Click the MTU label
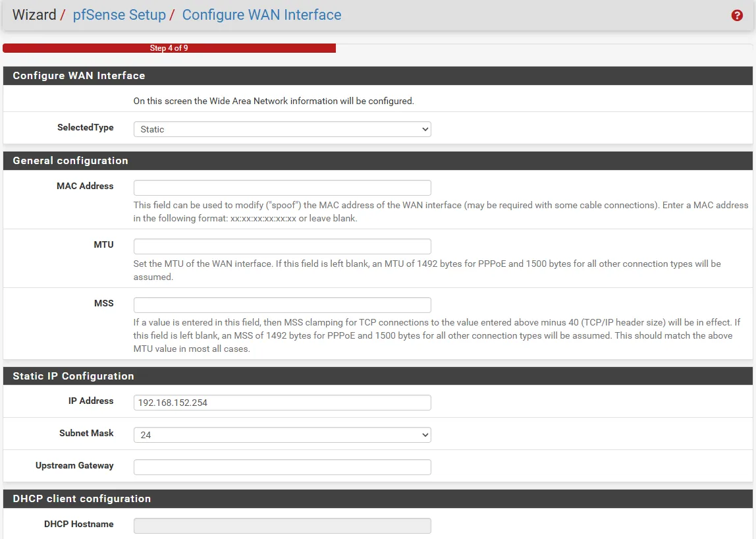The width and height of the screenshot is (756, 539). pos(103,244)
